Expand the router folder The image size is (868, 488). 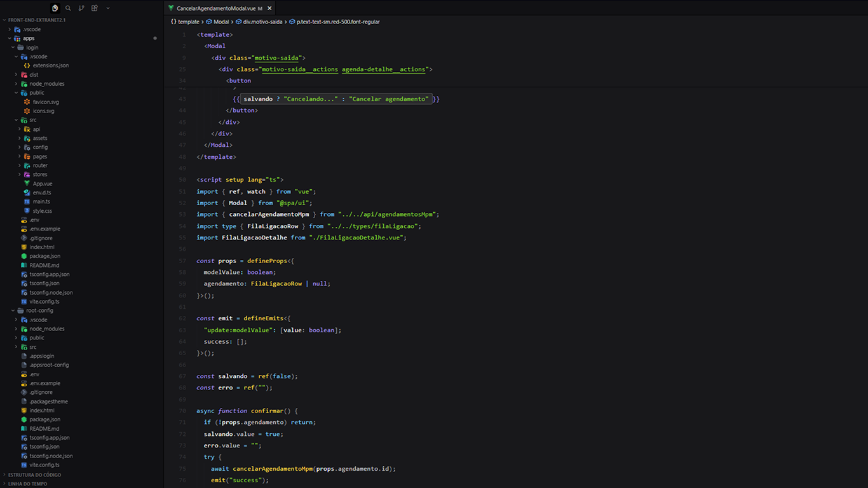click(x=40, y=165)
